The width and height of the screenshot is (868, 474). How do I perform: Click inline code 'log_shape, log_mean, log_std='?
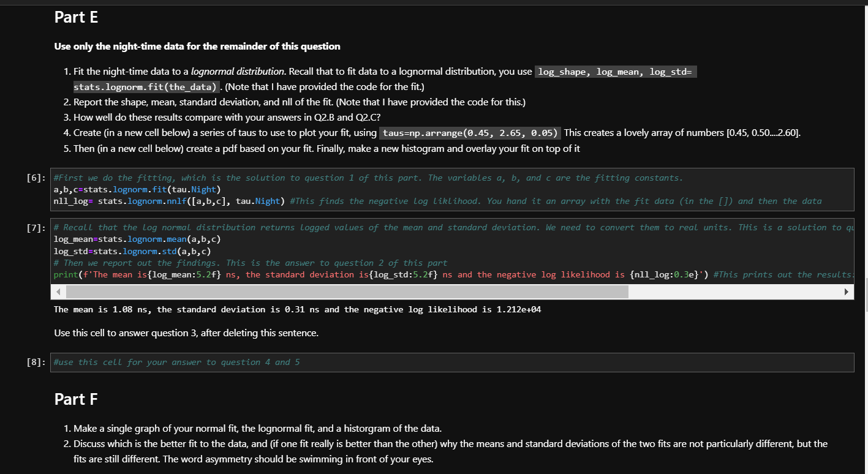coord(615,72)
